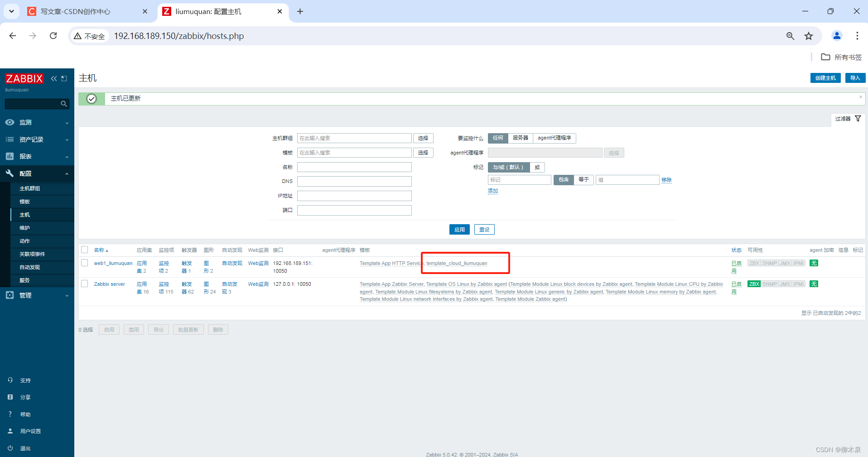Open the 所有书签 bookmarks folder
Screen dimensions: 868x457
coord(841,57)
